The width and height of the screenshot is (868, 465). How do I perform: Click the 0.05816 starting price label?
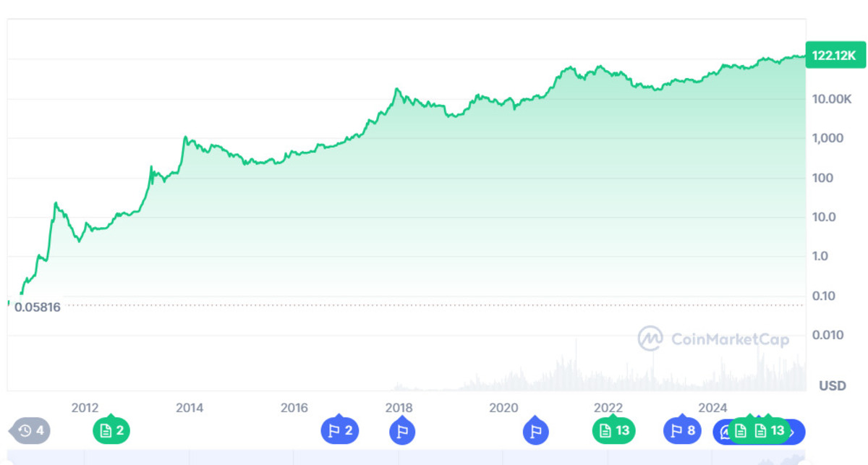tap(37, 307)
